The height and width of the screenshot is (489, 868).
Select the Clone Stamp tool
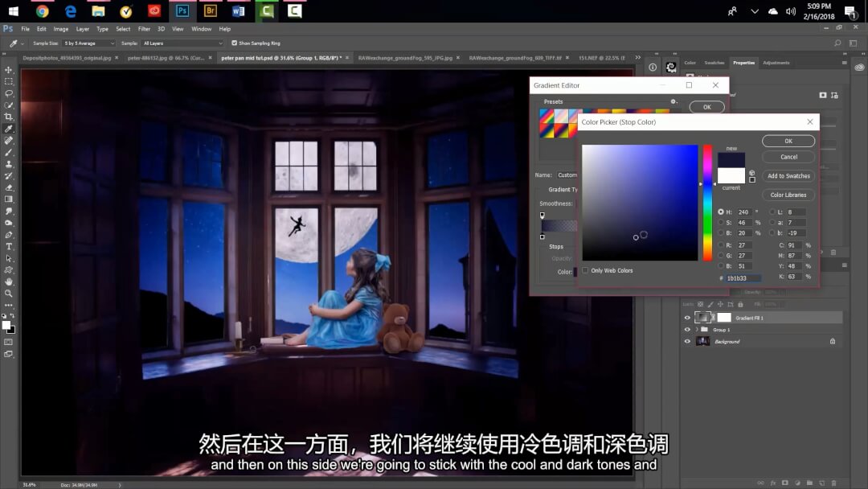coord(8,164)
